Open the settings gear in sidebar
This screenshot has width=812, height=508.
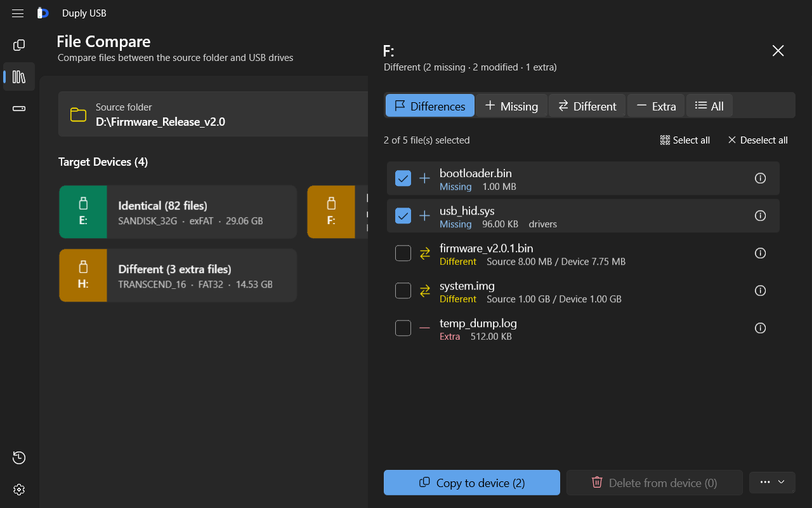tap(19, 490)
